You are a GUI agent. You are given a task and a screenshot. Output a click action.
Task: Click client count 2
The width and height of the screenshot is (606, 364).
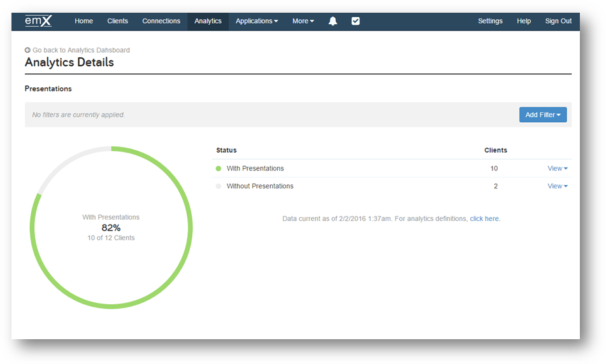click(x=496, y=186)
